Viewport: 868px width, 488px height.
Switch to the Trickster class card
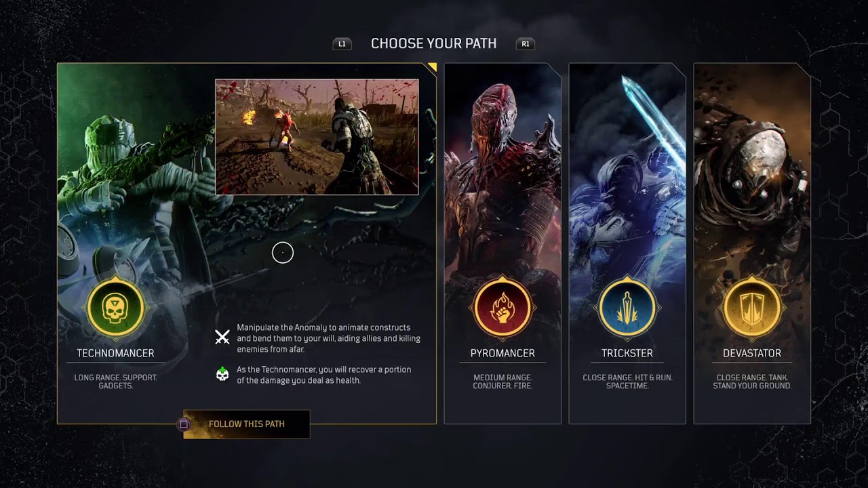coord(627,243)
